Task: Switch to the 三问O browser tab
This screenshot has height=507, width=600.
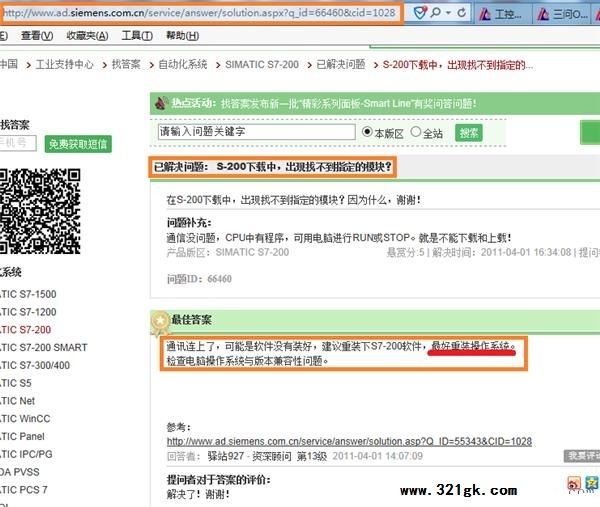Action: [x=562, y=15]
